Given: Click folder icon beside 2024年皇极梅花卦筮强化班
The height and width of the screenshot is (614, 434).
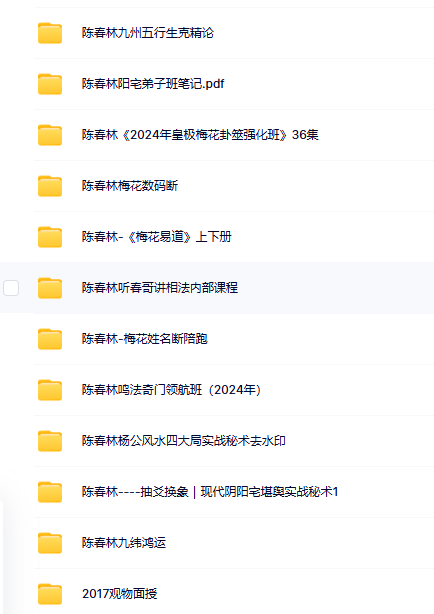Looking at the screenshot, I should click(x=50, y=135).
